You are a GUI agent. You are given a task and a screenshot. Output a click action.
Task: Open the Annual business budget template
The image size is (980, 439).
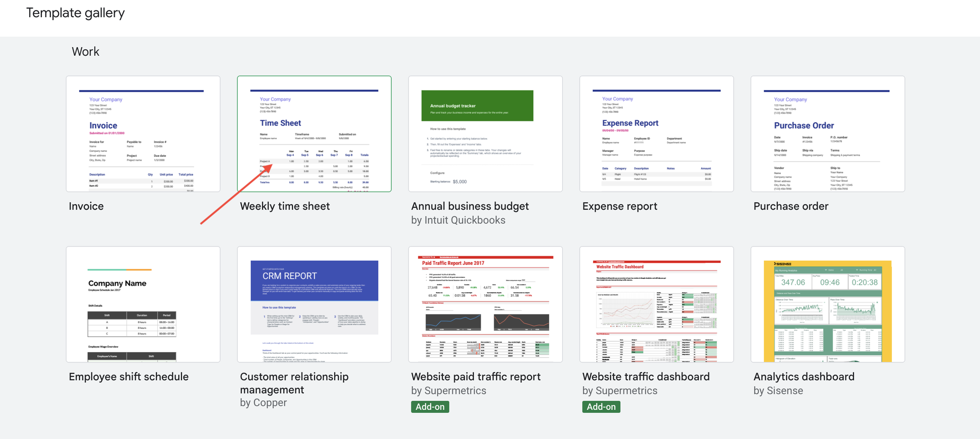pos(485,134)
